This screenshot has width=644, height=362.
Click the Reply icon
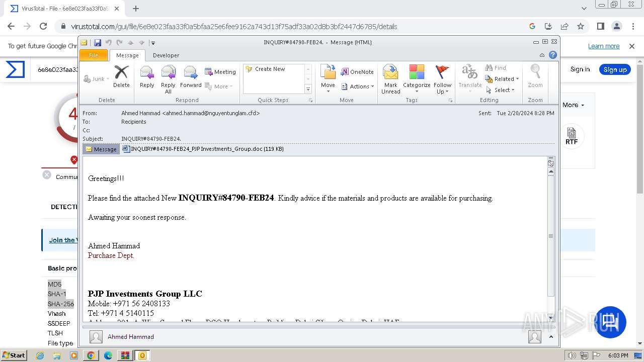(x=147, y=77)
